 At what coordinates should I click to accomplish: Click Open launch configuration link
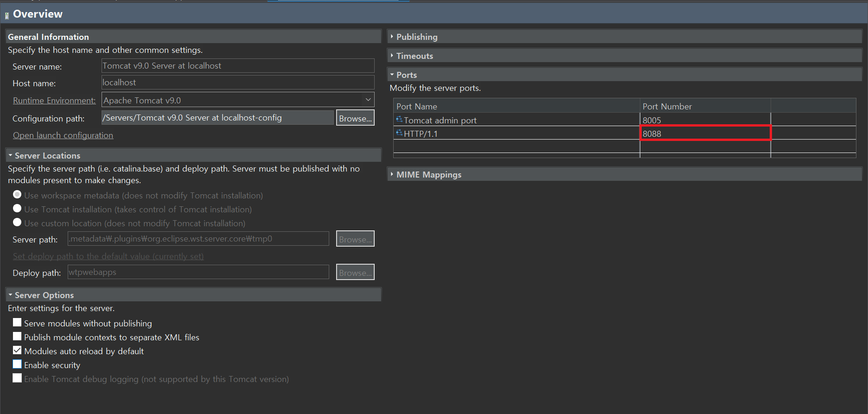[x=63, y=135]
